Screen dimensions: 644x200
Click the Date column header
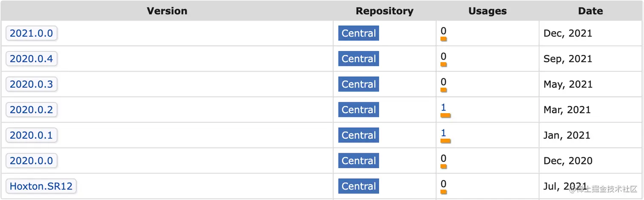click(x=590, y=11)
